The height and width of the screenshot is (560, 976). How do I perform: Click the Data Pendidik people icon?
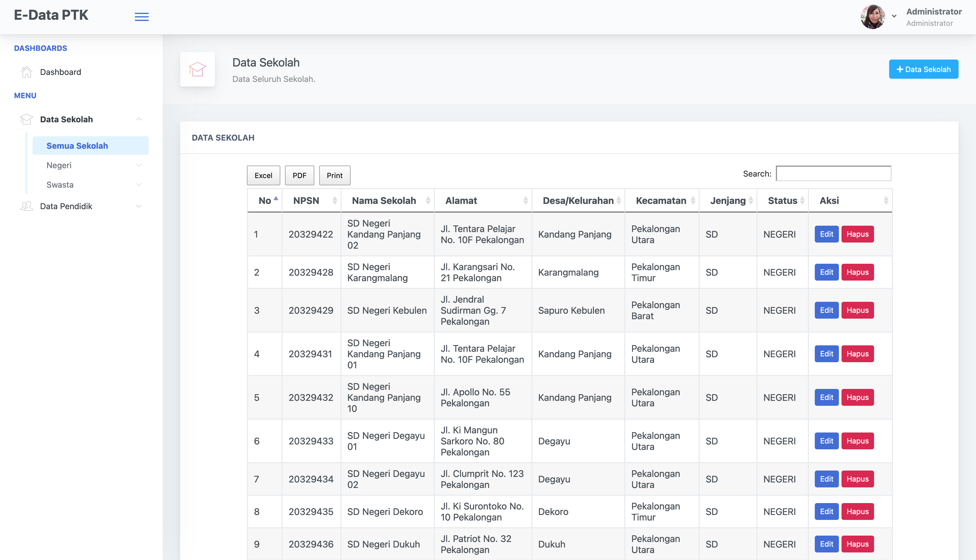[26, 206]
